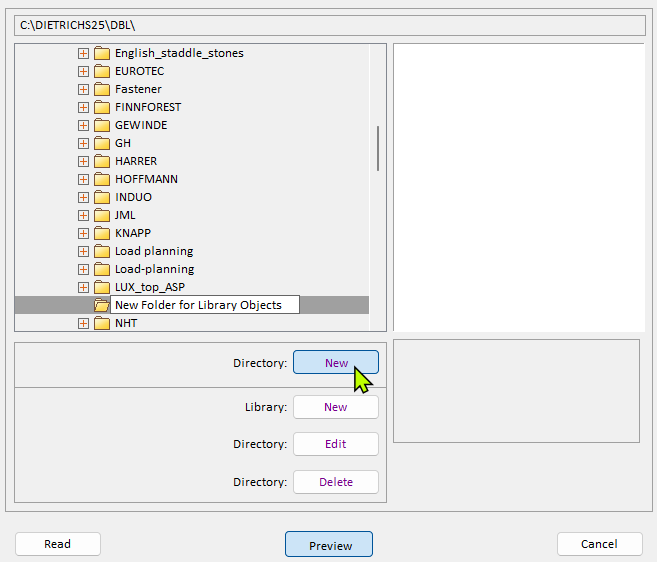
Task: Click the KNAPP folder icon
Action: click(x=101, y=233)
